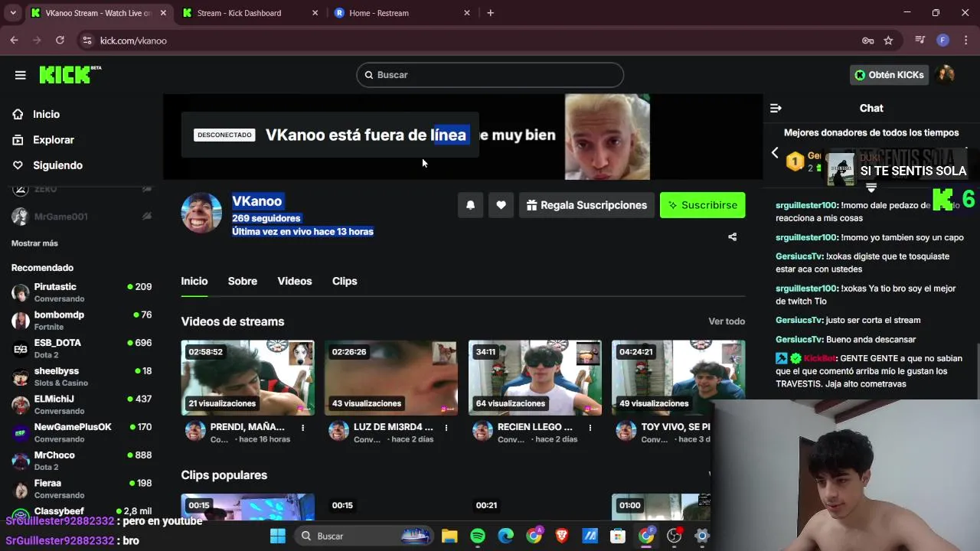Open Chrome three-dot menu
980x551 pixels.
965,41
